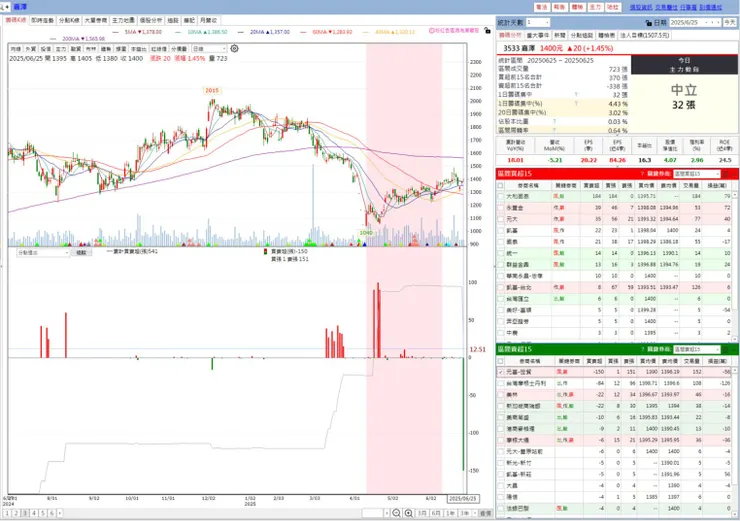Tick checkbox for 台灣摩根士丹利 sell row

click(x=501, y=383)
